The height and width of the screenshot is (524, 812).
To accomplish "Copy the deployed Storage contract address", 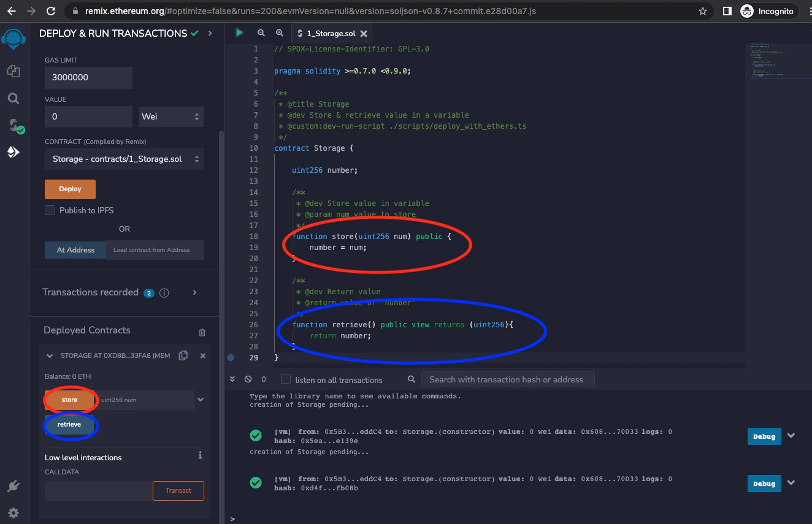I will pos(183,355).
